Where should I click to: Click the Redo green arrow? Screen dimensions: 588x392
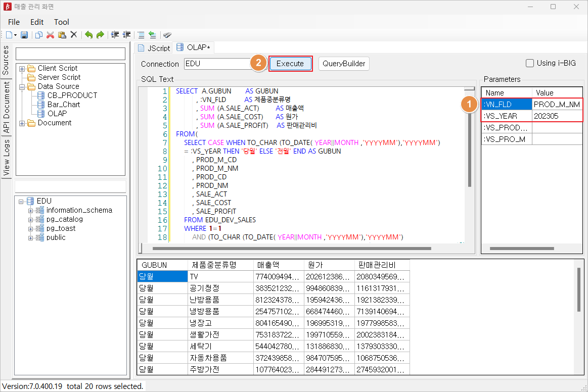click(x=100, y=35)
